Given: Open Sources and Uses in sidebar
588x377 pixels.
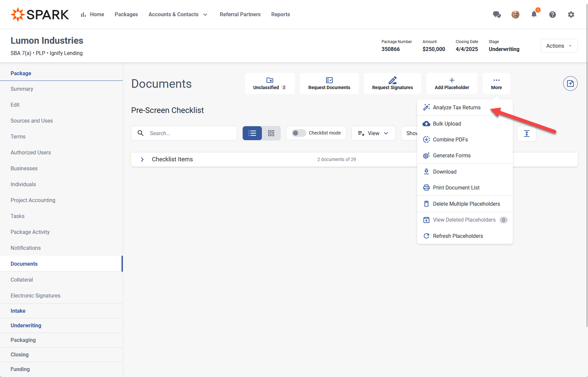Looking at the screenshot, I should [61, 121].
